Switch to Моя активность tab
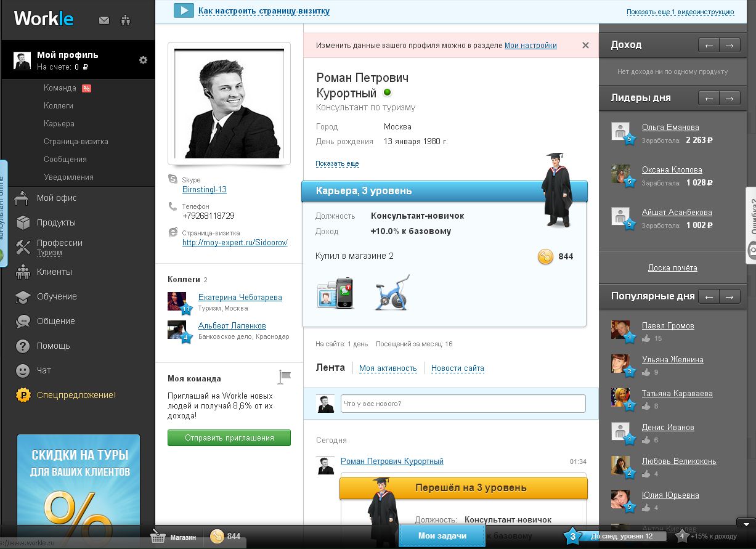The width and height of the screenshot is (756, 549). tap(388, 368)
